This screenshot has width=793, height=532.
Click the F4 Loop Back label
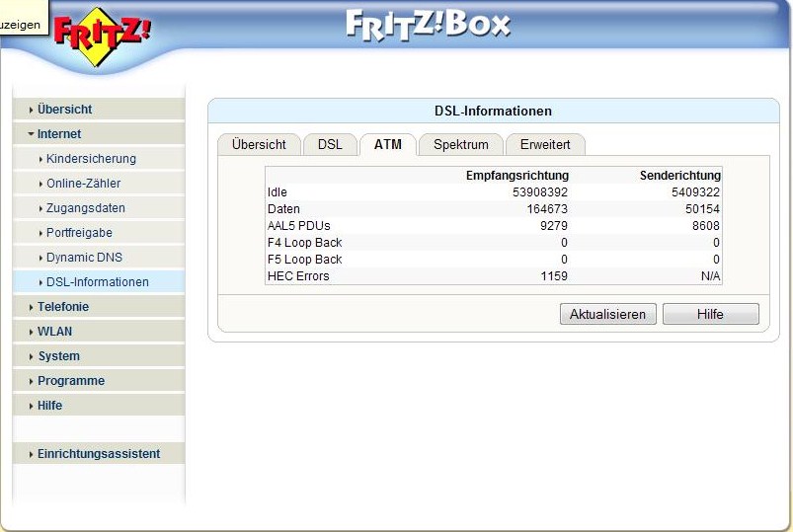[305, 243]
